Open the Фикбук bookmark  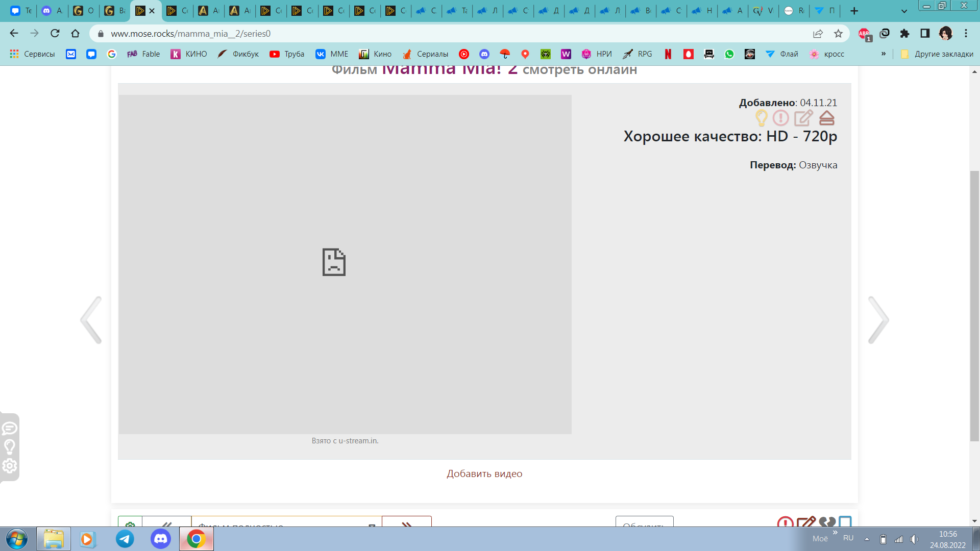(238, 54)
